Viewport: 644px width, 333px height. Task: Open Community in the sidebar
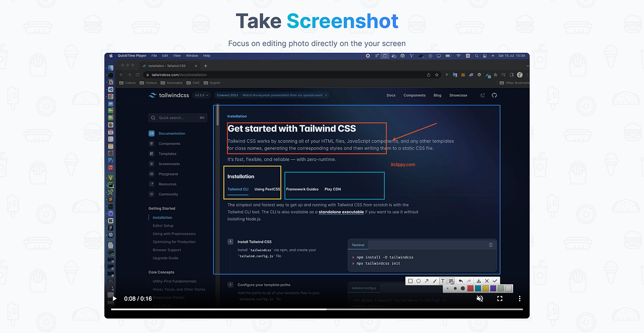(163, 194)
